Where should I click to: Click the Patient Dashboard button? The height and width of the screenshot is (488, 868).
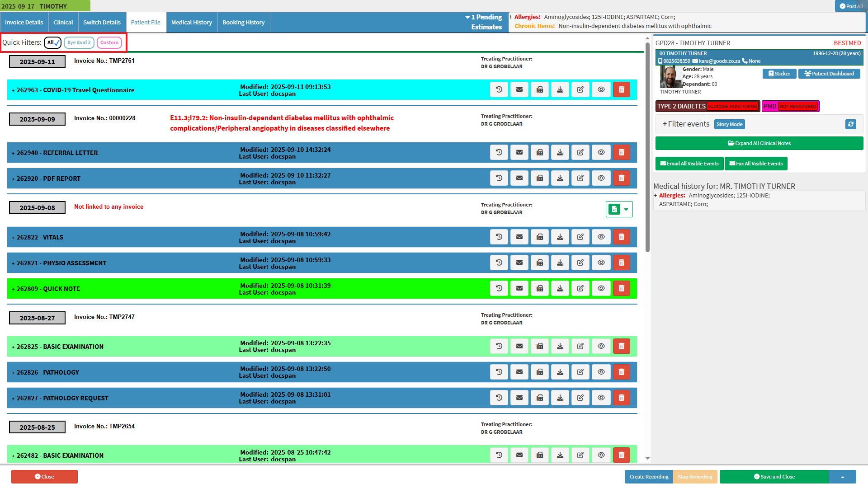tap(829, 74)
